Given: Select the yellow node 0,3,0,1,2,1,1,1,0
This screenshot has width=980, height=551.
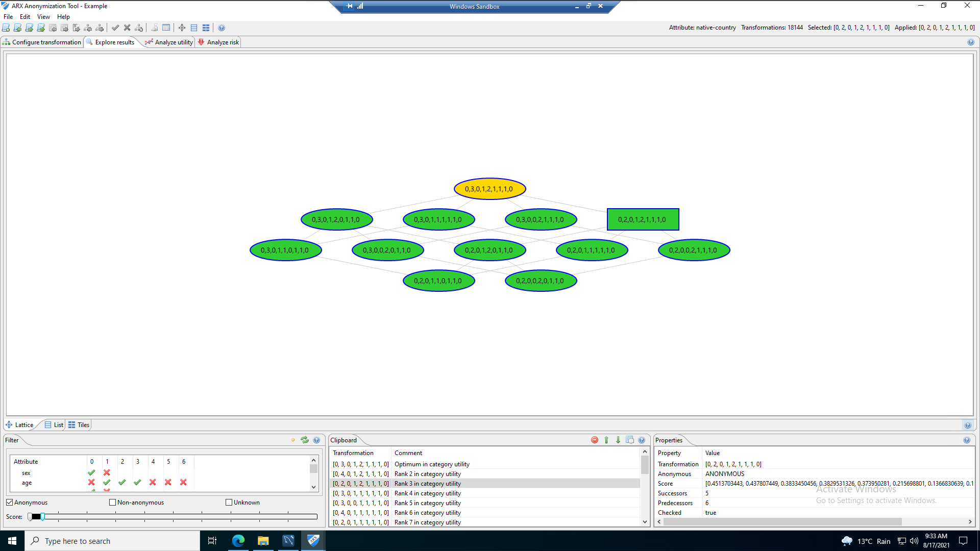Looking at the screenshot, I should (x=489, y=189).
